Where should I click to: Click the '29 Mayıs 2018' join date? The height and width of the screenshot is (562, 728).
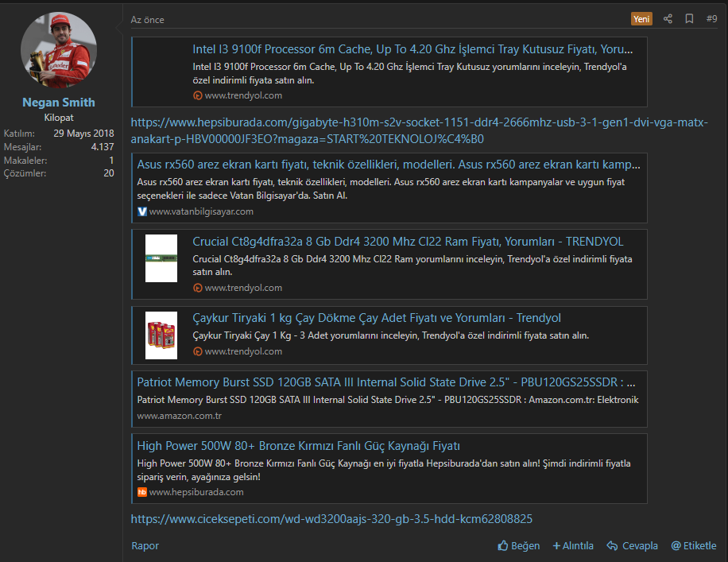pos(83,134)
